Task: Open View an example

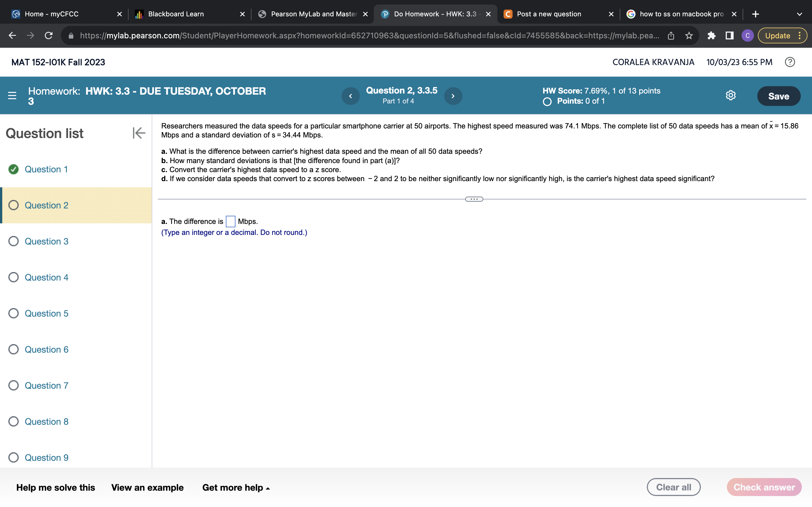Action: click(147, 487)
